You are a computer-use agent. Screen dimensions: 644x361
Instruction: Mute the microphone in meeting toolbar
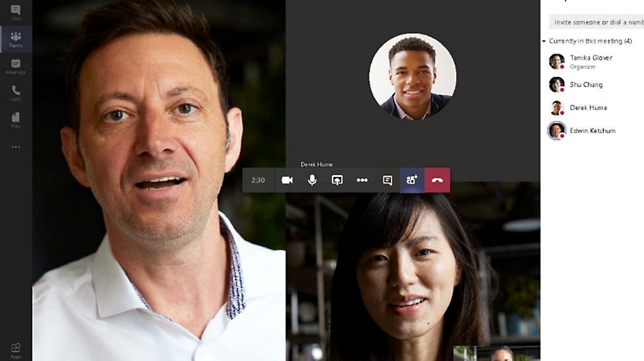tap(312, 180)
